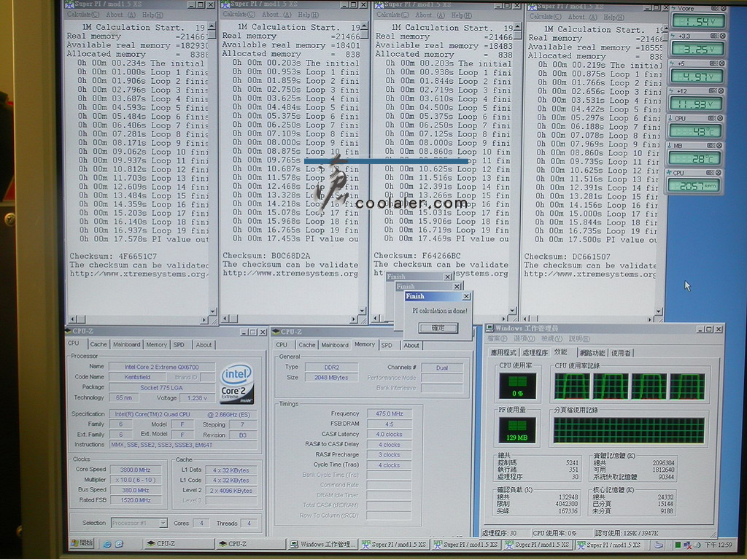The height and width of the screenshot is (560, 747).
Task: Click the green system tray icon
Action: [x=678, y=545]
